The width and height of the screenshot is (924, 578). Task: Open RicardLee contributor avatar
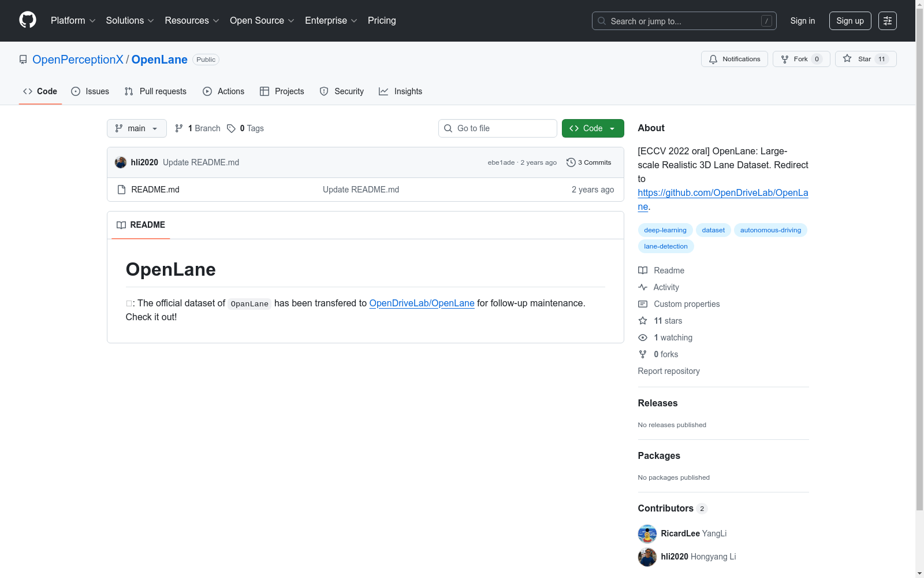(x=647, y=533)
